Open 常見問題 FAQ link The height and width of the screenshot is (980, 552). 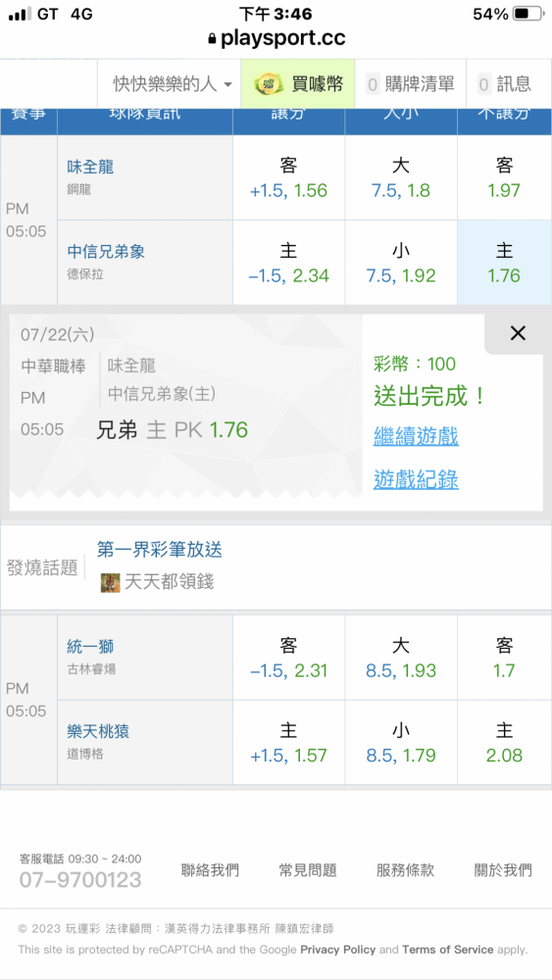coord(308,870)
